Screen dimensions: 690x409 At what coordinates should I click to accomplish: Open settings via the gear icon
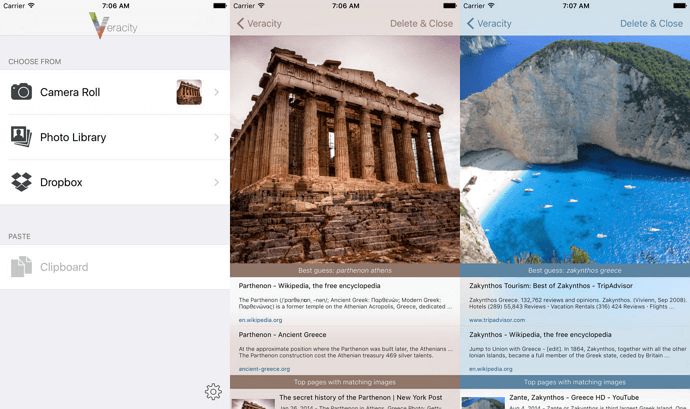point(212,391)
